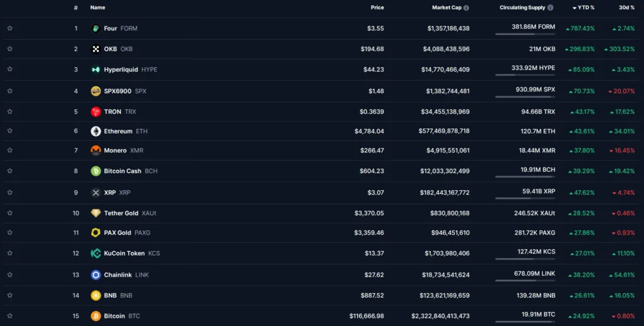Screen dimensions: 644x326
Task: Toggle watchlist star for Four FORM
Action: [10, 28]
